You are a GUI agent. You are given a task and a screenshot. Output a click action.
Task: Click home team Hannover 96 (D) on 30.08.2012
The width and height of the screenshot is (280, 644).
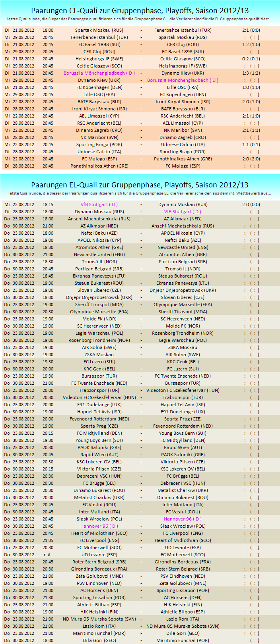tap(99, 526)
